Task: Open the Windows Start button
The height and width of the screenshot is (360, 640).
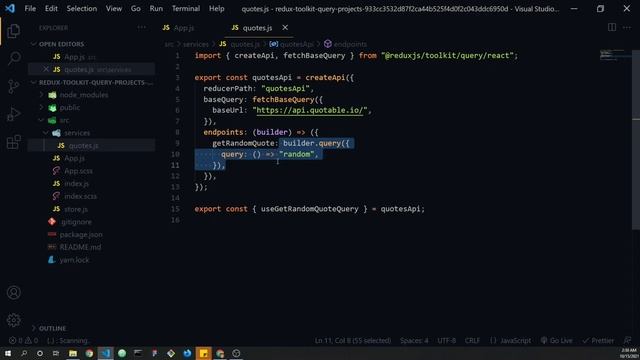Action: pyautogui.click(x=8, y=353)
